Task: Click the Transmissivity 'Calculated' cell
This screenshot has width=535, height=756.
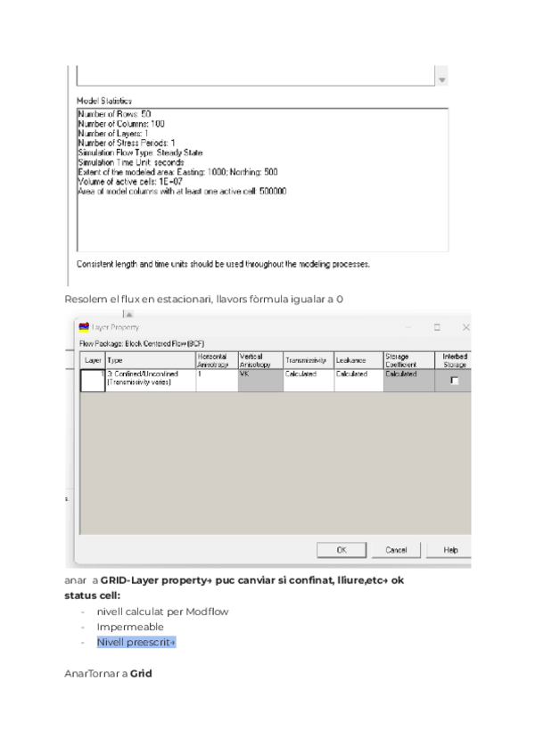Action: click(x=309, y=381)
